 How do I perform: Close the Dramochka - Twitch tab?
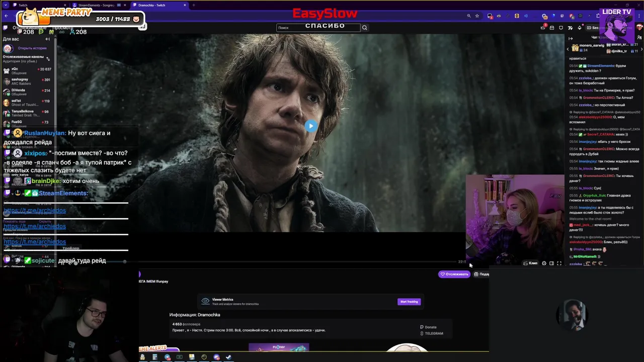[x=185, y=5]
